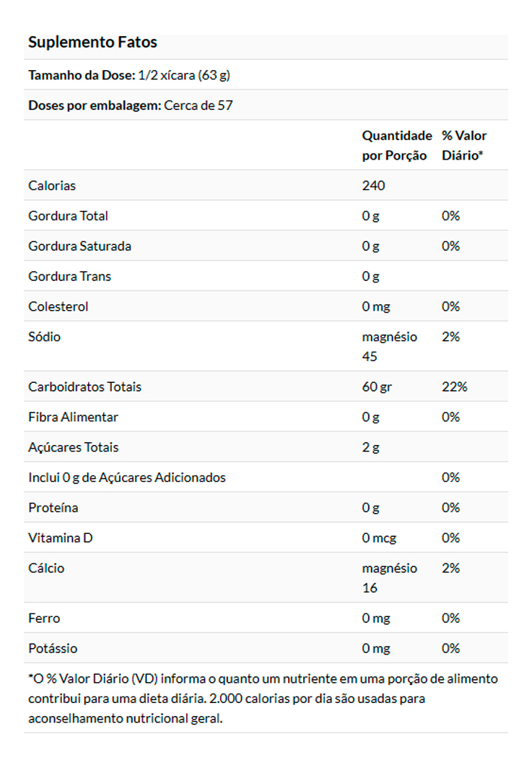Select the 'Tamanho da Dose' row text
This screenshot has width=532, height=768.
(129, 75)
